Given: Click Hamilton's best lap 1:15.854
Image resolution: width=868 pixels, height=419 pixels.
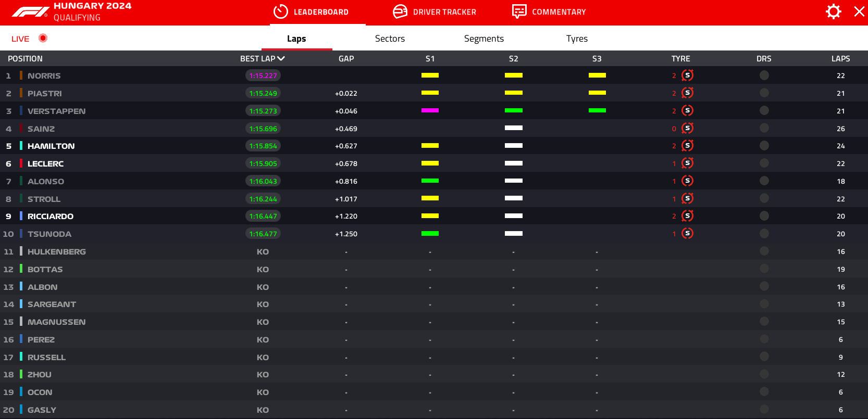Looking at the screenshot, I should [263, 146].
